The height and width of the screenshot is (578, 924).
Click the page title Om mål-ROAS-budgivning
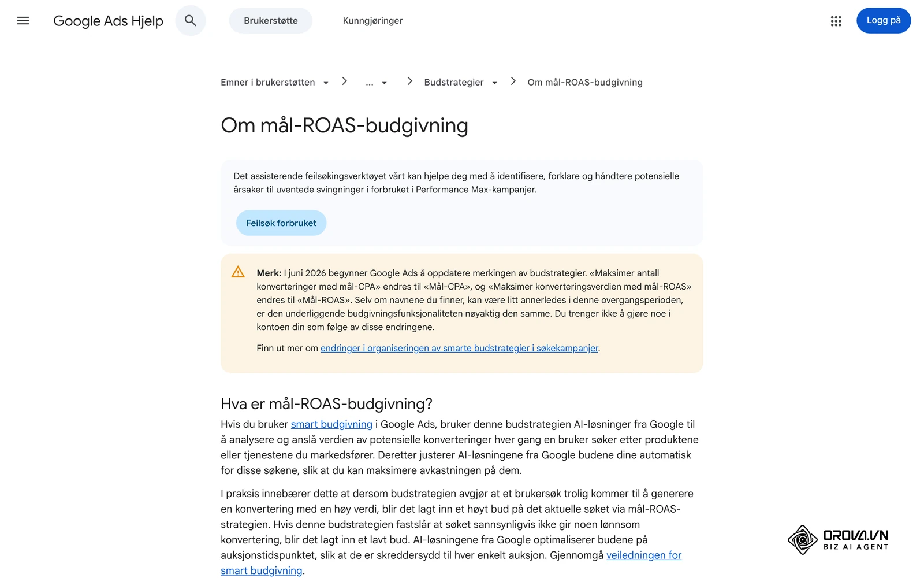[345, 125]
